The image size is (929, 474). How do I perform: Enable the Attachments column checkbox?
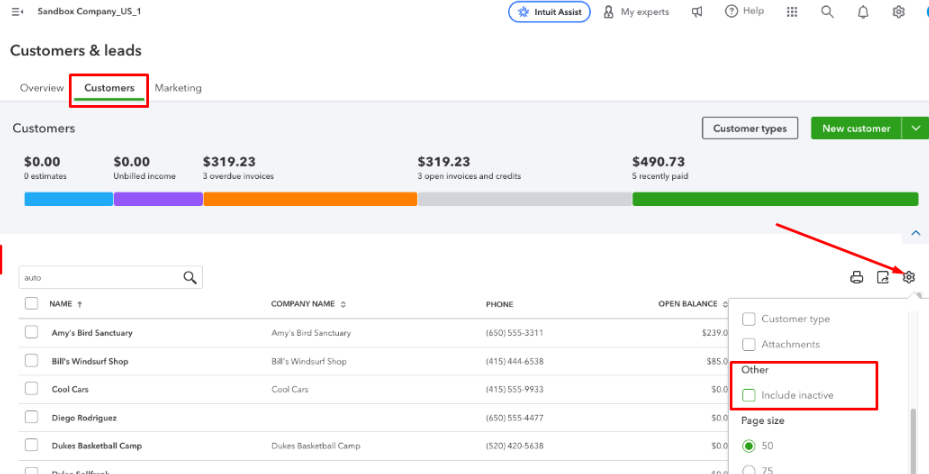tap(749, 344)
